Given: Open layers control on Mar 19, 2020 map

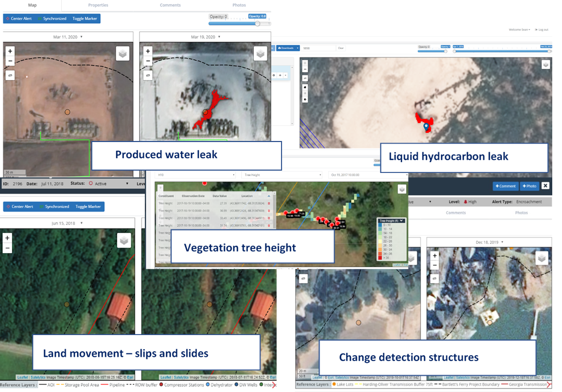Looking at the screenshot, I should click(x=260, y=54).
